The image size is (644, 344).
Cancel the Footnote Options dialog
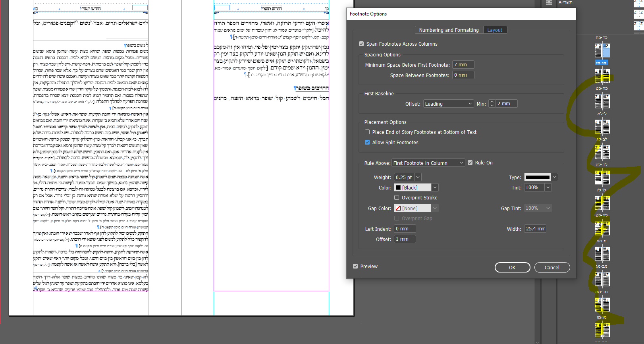pos(552,267)
